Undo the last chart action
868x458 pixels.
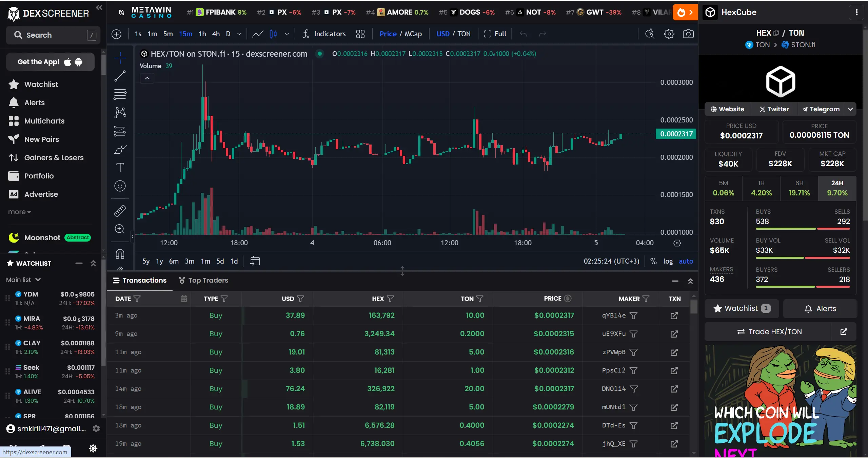coord(523,34)
